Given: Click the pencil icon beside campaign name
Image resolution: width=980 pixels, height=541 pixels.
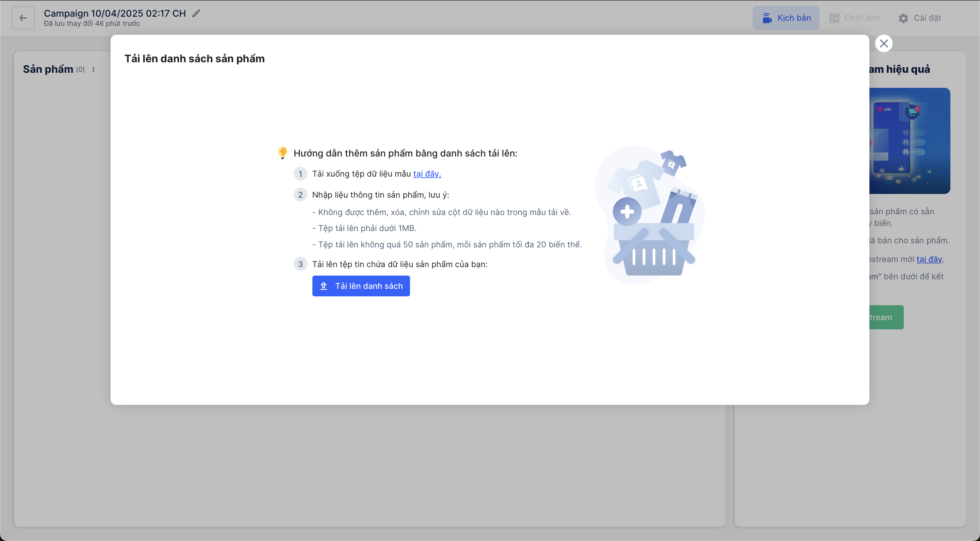Looking at the screenshot, I should [196, 14].
